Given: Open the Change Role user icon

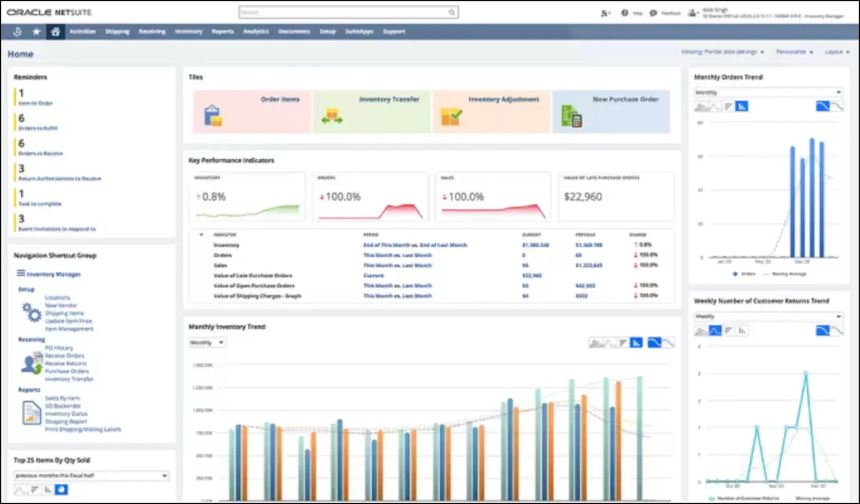Looking at the screenshot, I should click(x=692, y=13).
